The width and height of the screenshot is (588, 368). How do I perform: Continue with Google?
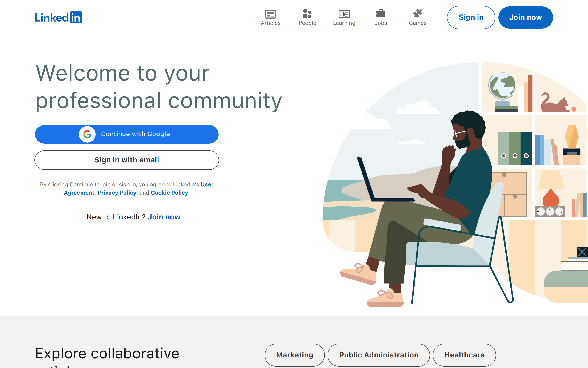[127, 134]
